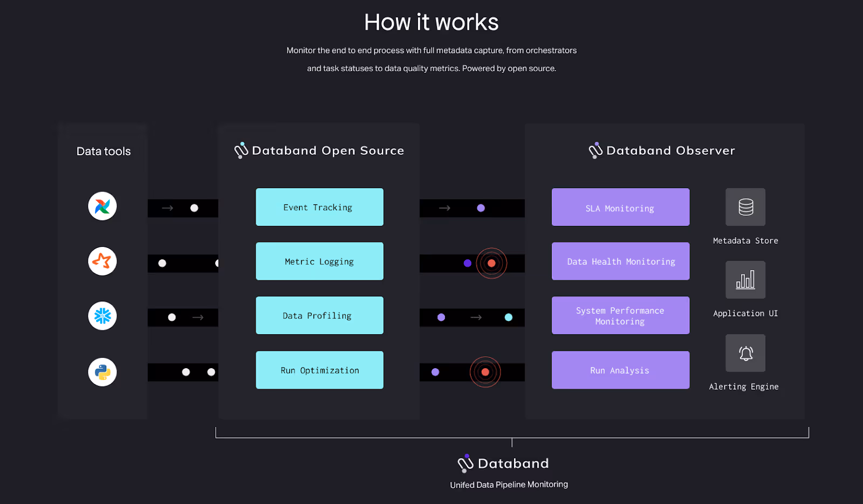The width and height of the screenshot is (863, 504).
Task: Click the 'Data tools' column title
Action: click(x=104, y=151)
